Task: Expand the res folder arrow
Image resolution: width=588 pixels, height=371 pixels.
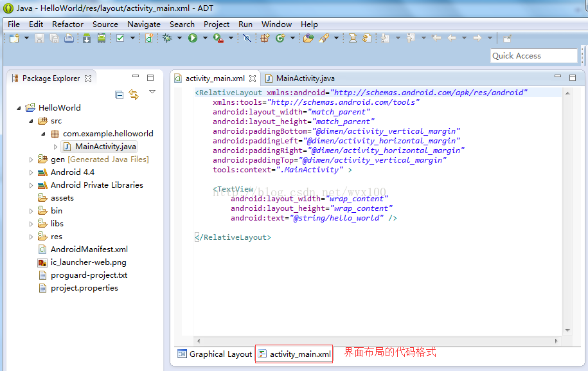Action: 31,237
